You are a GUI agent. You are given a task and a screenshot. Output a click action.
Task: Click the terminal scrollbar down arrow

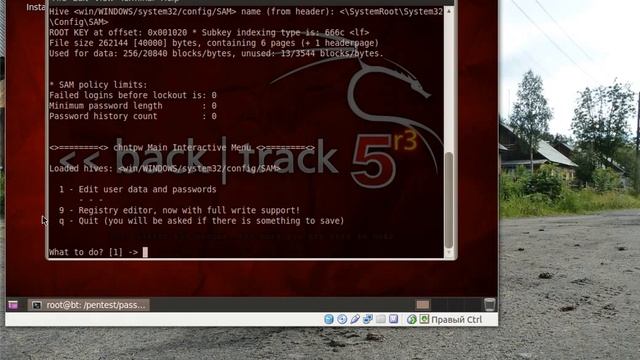point(449,253)
